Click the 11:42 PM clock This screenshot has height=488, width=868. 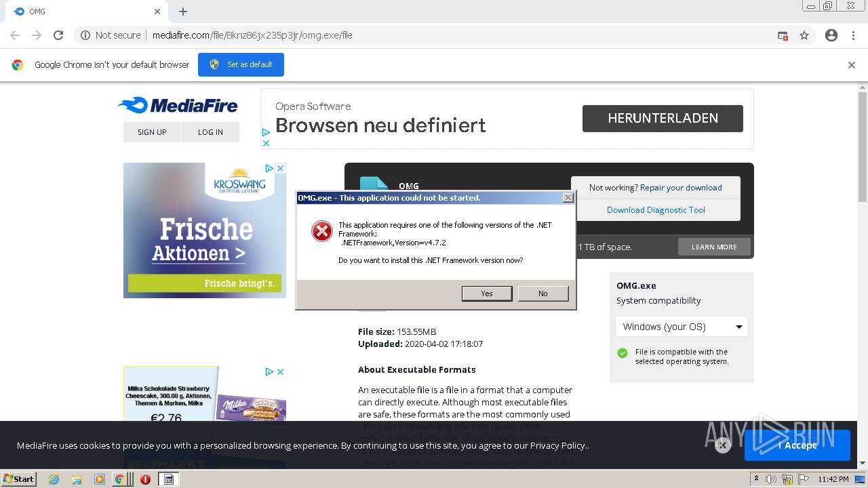833,479
